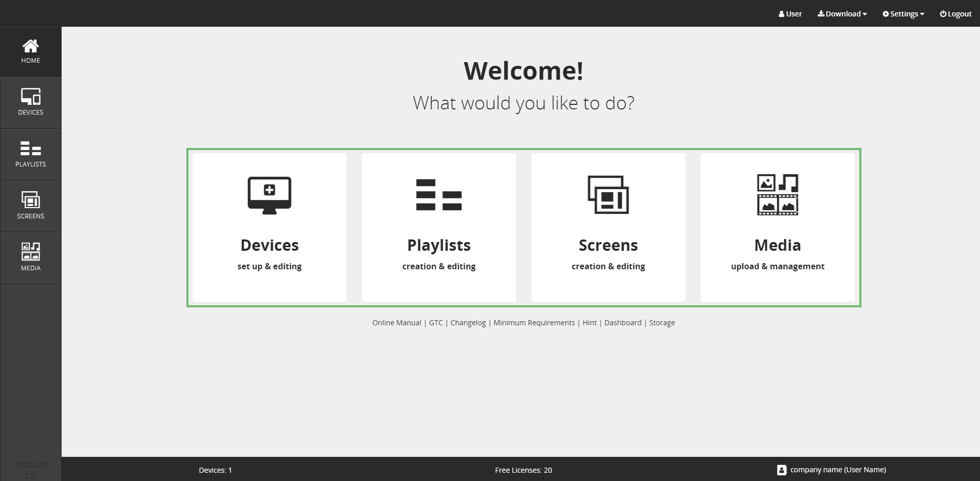Click the layout icon in Screens card
Screen dimensions: 980x481
(x=608, y=195)
